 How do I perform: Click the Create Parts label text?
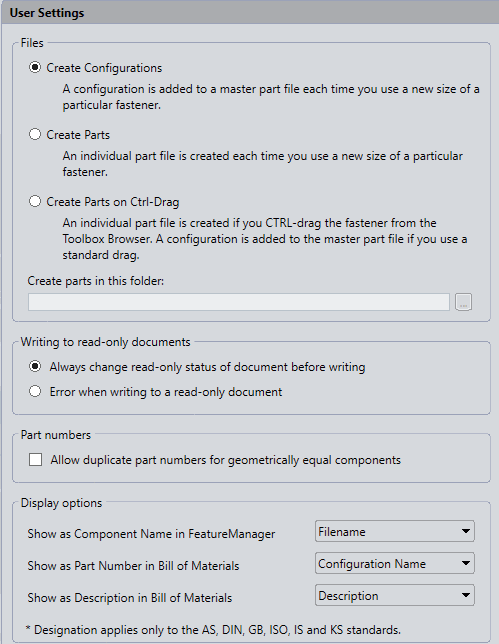[x=78, y=135]
